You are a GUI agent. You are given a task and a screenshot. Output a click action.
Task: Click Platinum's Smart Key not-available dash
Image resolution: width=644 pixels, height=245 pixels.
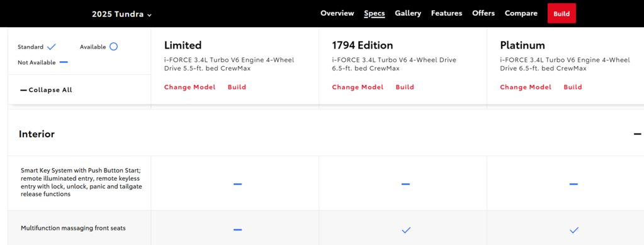pos(573,184)
